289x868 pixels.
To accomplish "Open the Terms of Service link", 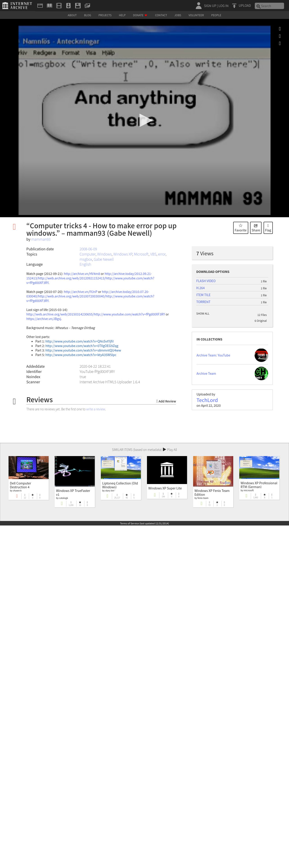I will click(144, 524).
